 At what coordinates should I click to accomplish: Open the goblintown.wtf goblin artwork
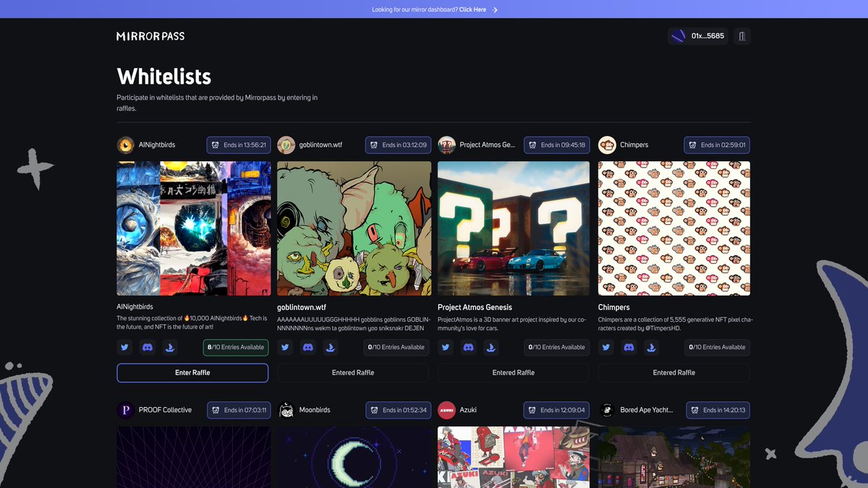pos(354,228)
